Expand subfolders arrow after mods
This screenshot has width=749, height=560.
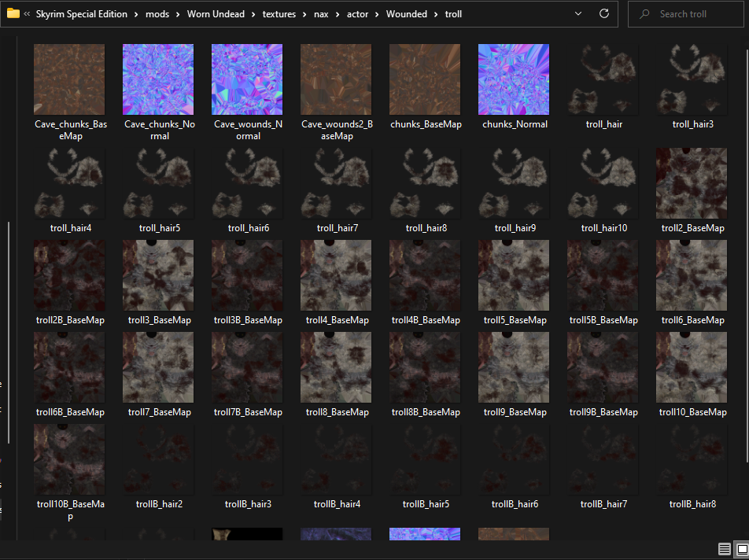(x=178, y=14)
